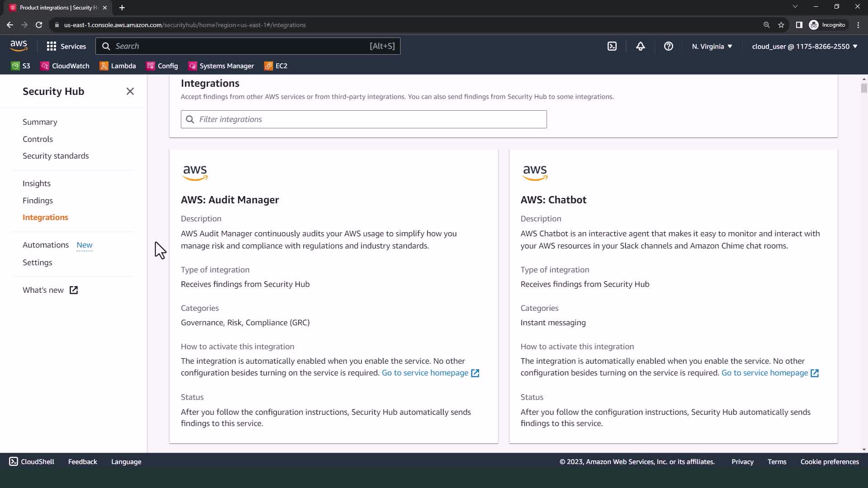Open CloudShell from the footer bar

point(32,461)
